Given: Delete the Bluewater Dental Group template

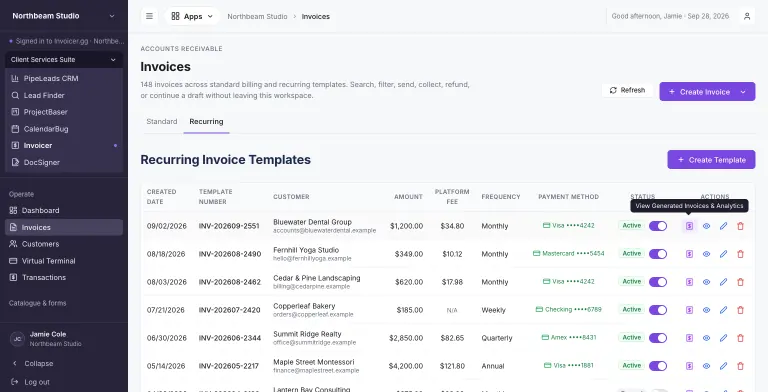Looking at the screenshot, I should pyautogui.click(x=741, y=226).
